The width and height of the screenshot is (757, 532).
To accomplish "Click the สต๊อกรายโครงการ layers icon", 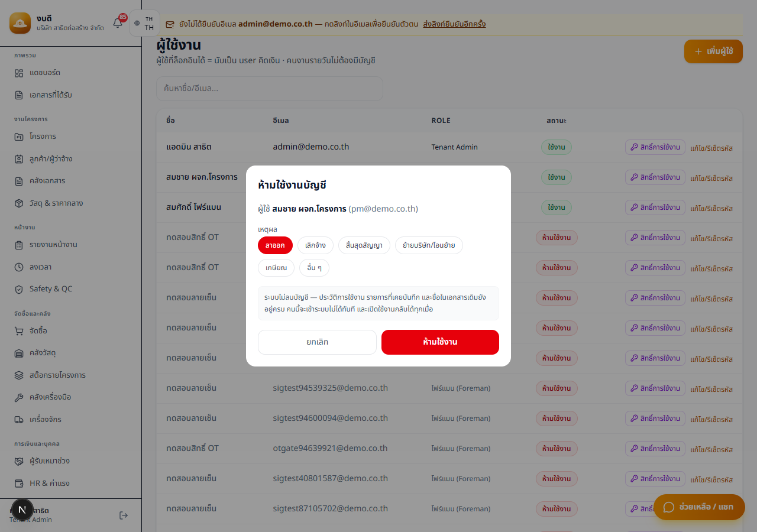I will tap(19, 375).
